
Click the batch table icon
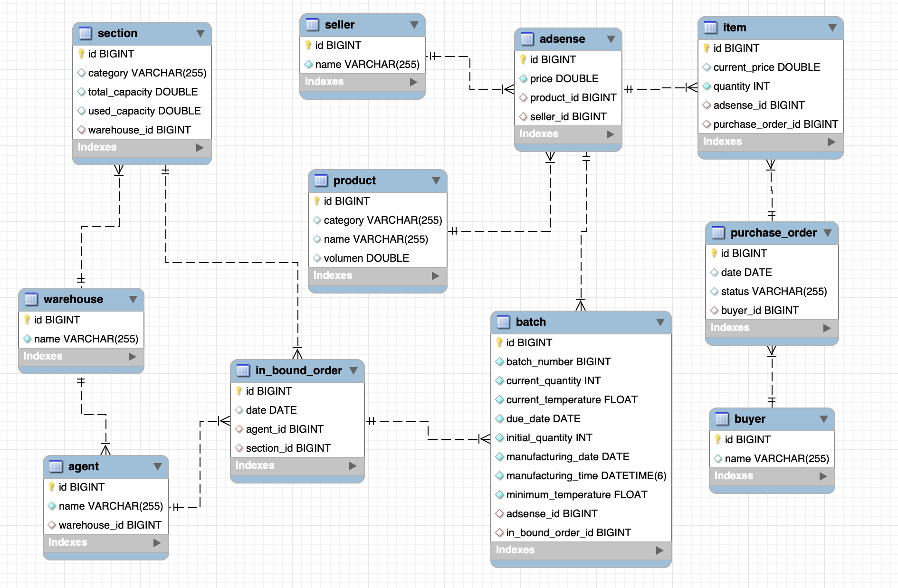coord(504,322)
